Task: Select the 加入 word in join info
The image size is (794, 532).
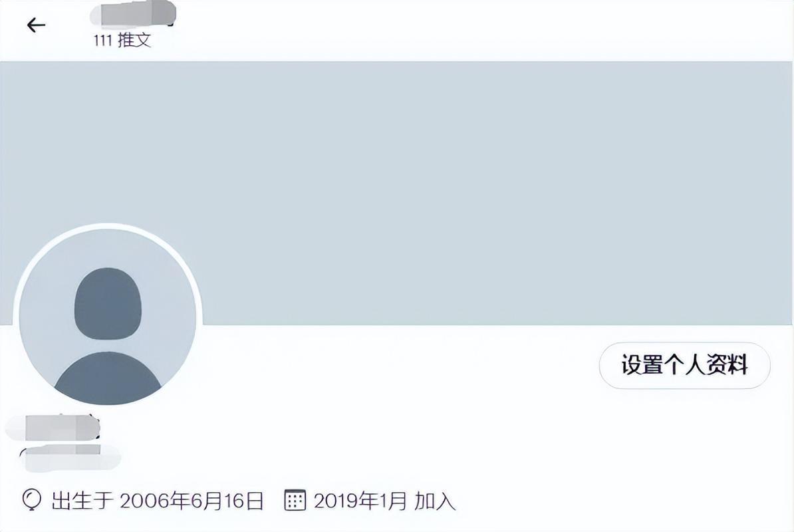Action: (x=435, y=501)
